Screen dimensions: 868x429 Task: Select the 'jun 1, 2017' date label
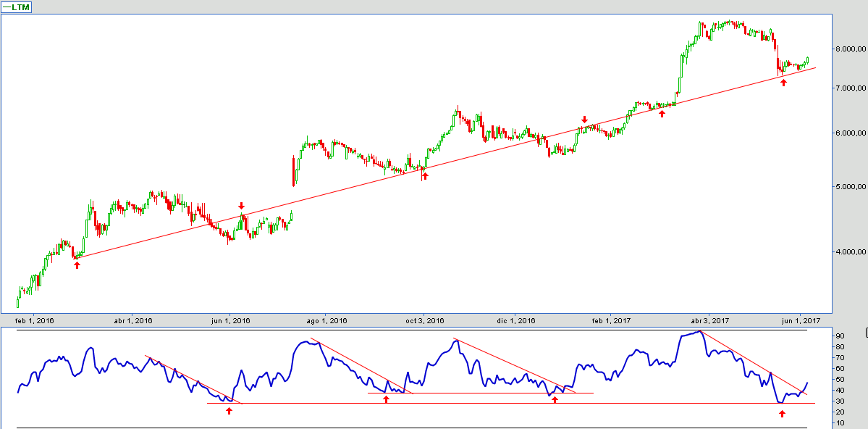coord(800,321)
